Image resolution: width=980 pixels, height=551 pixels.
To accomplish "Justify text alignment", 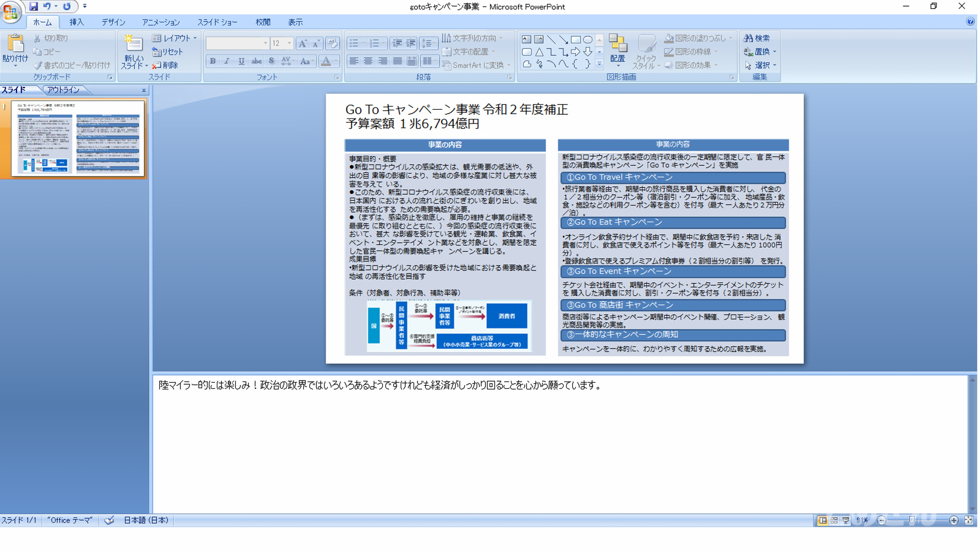I will point(397,61).
